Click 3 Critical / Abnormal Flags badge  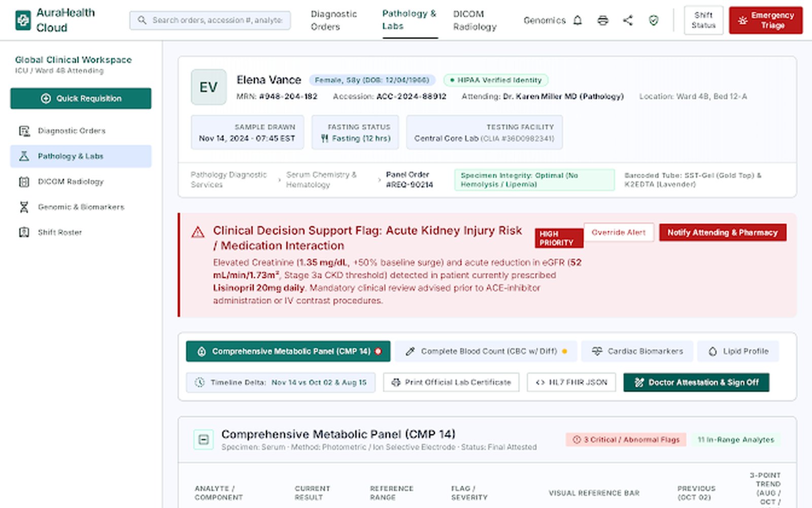(626, 440)
